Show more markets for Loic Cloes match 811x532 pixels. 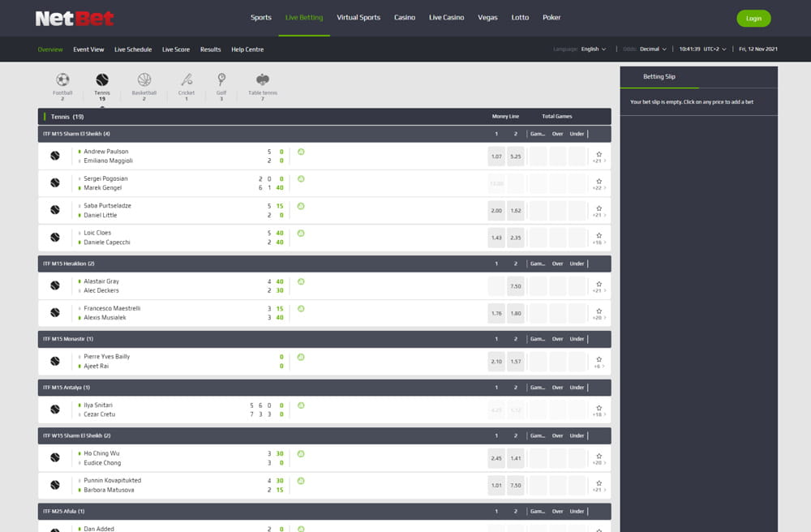point(599,242)
